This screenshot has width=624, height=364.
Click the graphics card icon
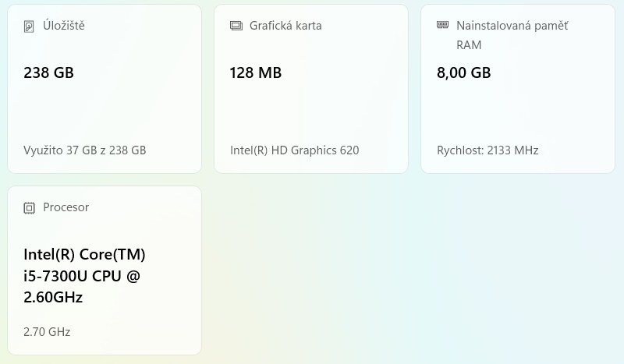[236, 26]
